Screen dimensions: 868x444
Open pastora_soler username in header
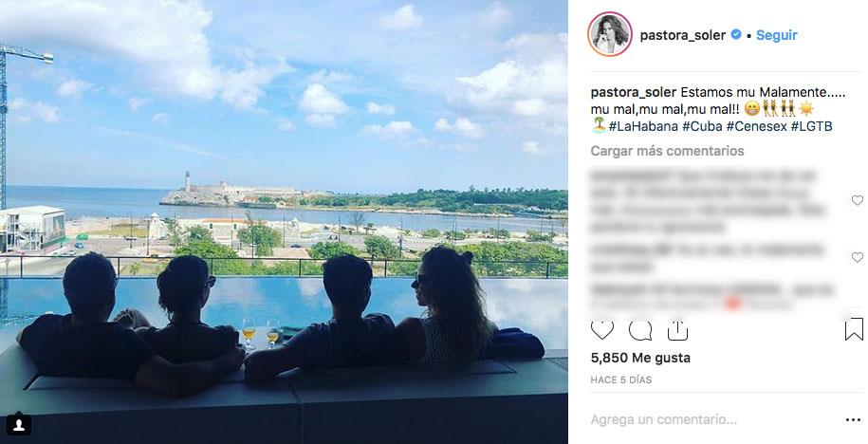[683, 35]
